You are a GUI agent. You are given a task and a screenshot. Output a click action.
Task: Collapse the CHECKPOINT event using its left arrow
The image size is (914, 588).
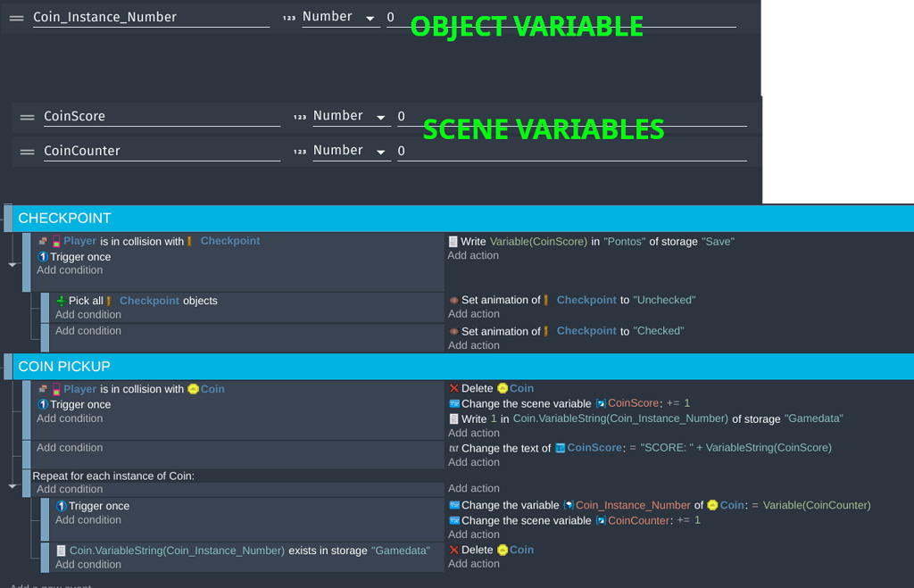(x=11, y=263)
